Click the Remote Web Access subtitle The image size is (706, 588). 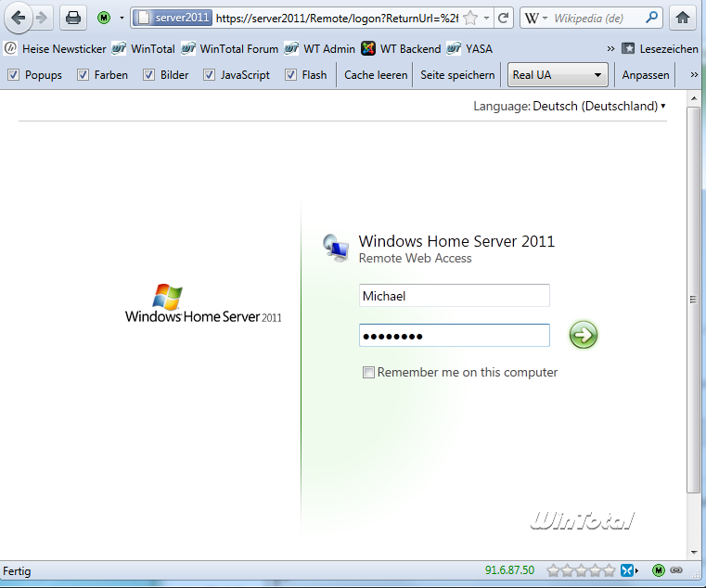tap(415, 259)
